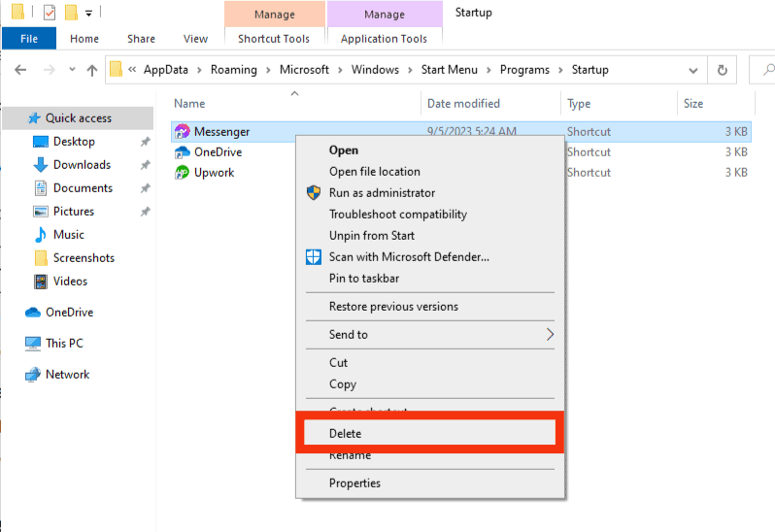Choose Copy in the context menu
Image resolution: width=775 pixels, height=532 pixels.
(x=430, y=384)
